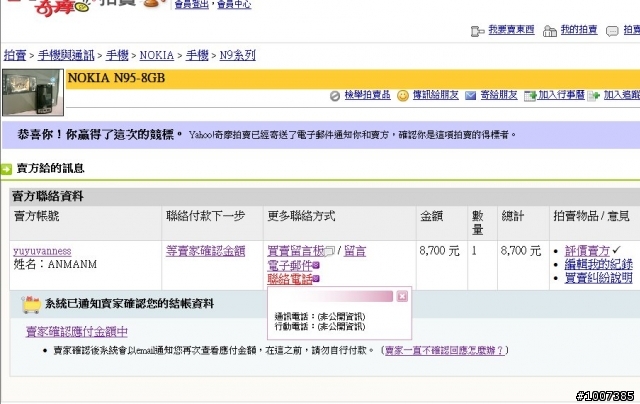Open 賣家一直不確認回應怎麼辦 help link
This screenshot has width=640, height=404.
click(444, 350)
